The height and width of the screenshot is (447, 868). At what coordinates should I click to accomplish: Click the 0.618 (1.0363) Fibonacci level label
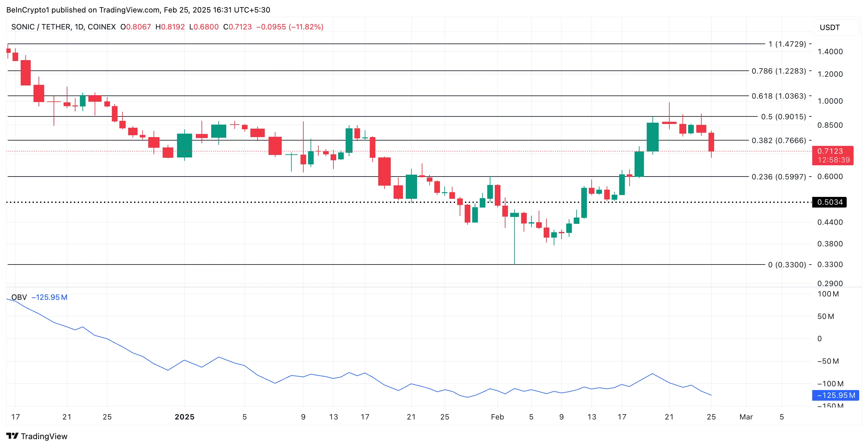click(779, 96)
